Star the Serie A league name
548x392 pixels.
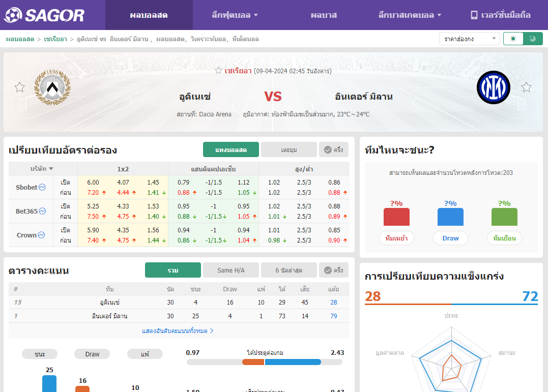tap(218, 71)
